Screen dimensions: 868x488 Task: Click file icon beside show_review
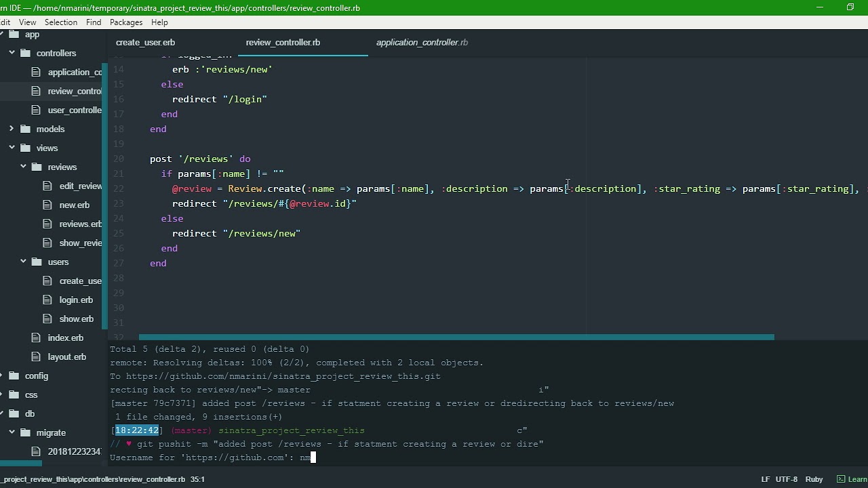47,243
